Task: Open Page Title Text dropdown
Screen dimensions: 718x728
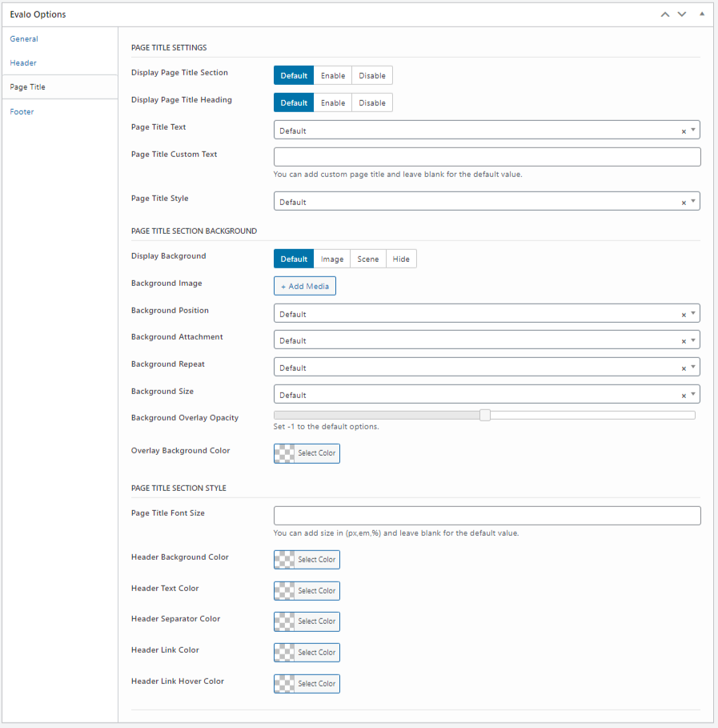Action: [487, 131]
